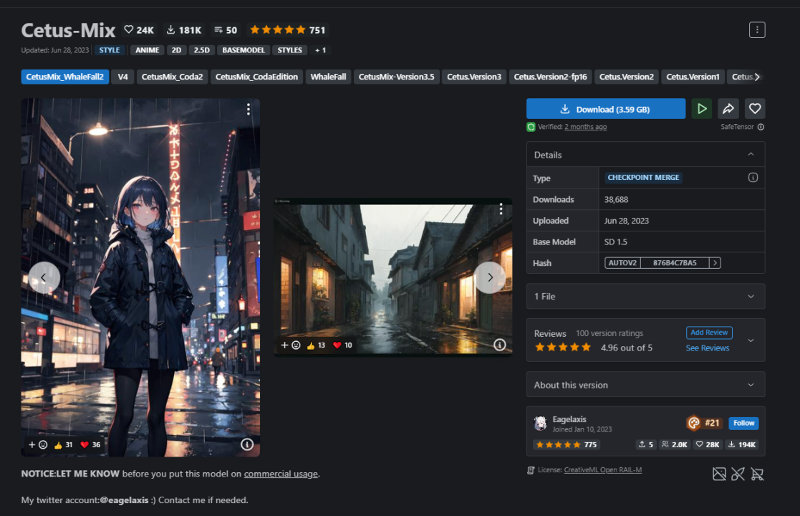Click the share arrow icon beside Download
The height and width of the screenshot is (516, 800).
(729, 109)
